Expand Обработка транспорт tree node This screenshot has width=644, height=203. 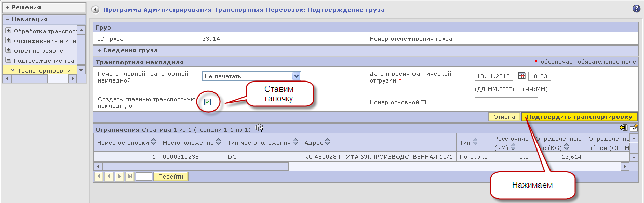(8, 31)
